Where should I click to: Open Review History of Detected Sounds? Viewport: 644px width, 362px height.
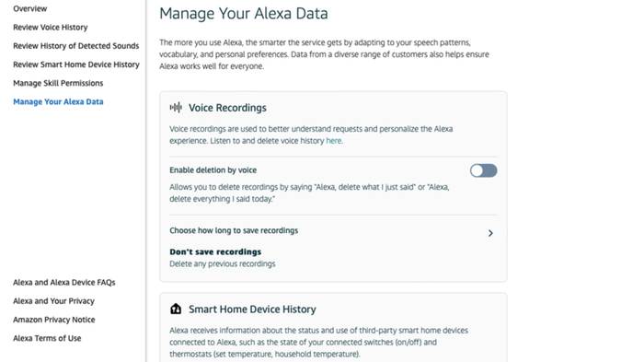point(76,46)
